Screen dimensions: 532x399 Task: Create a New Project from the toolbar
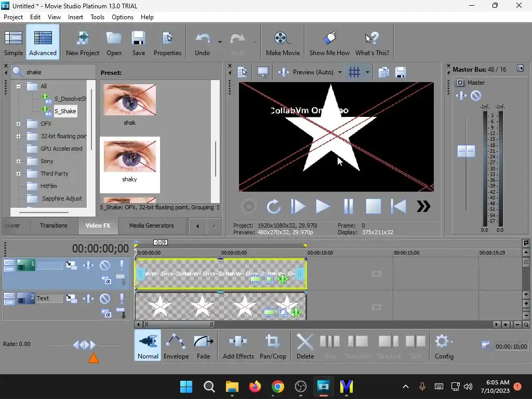(83, 43)
